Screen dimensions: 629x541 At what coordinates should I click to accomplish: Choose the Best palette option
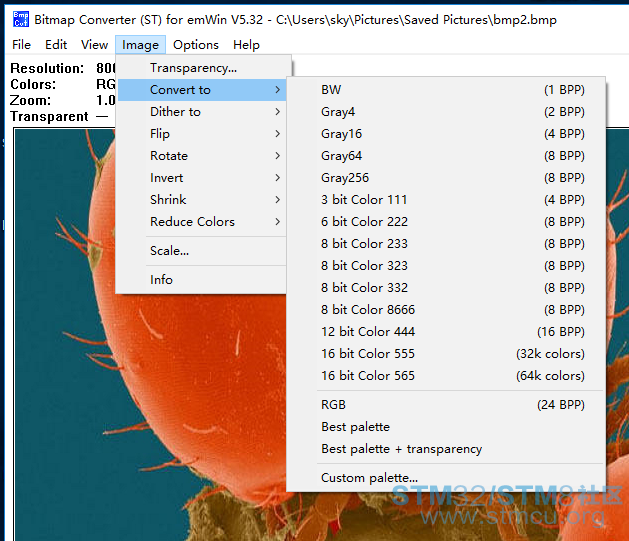click(x=446, y=427)
